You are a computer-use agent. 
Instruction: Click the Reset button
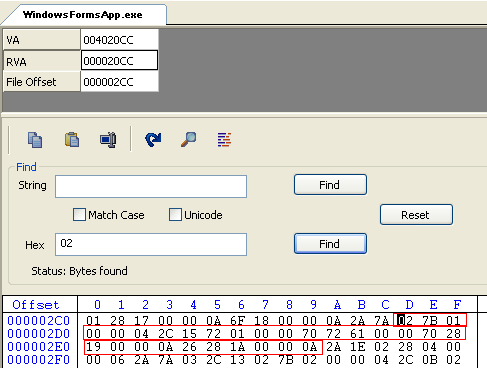click(416, 215)
